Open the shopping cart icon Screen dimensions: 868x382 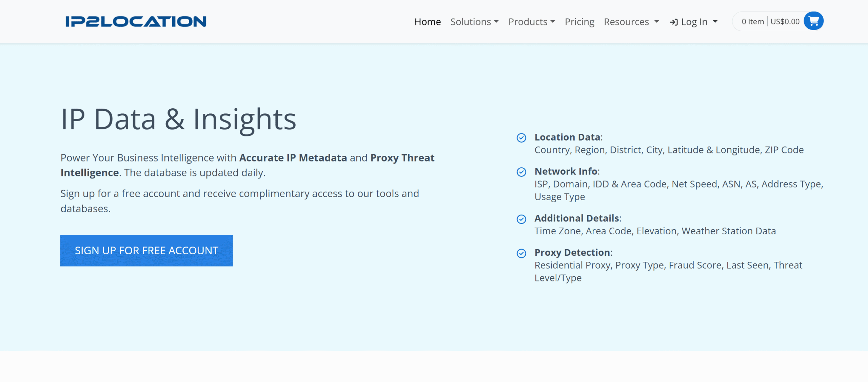point(813,21)
